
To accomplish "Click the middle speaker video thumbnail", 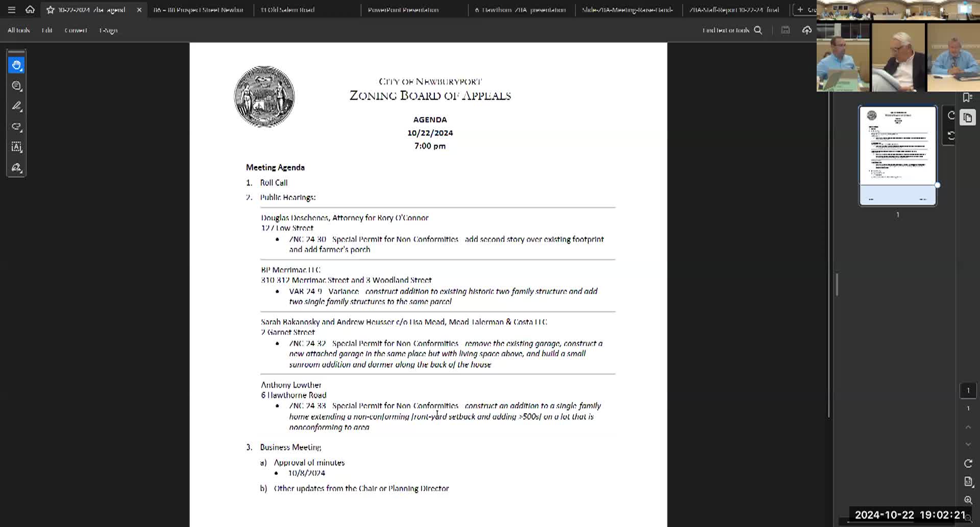I will click(898, 57).
